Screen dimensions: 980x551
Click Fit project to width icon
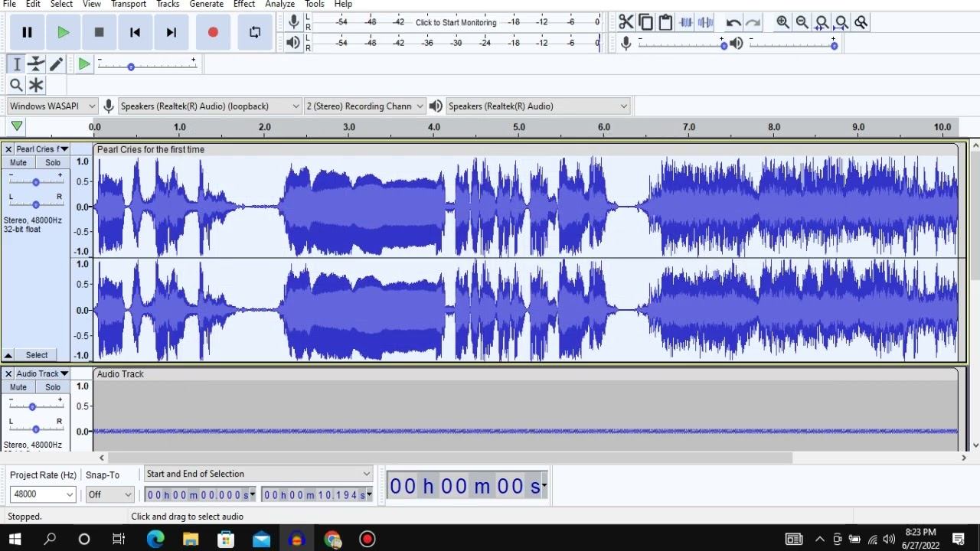pyautogui.click(x=841, y=22)
